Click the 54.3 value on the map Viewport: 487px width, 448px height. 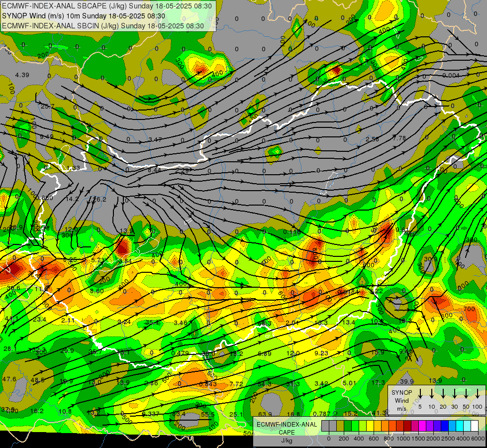coord(265,384)
